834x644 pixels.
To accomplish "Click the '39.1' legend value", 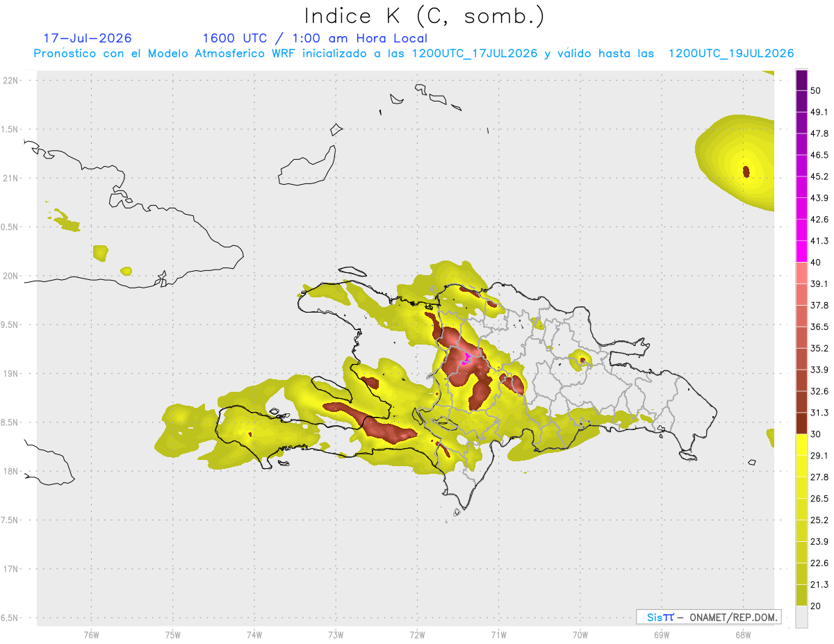I will click(x=819, y=284).
